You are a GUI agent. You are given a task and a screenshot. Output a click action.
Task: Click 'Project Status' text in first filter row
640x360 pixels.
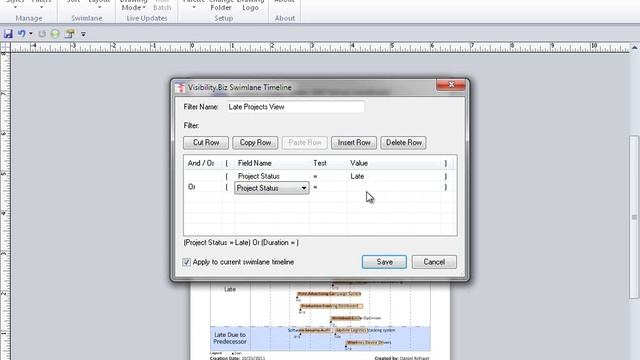point(259,176)
